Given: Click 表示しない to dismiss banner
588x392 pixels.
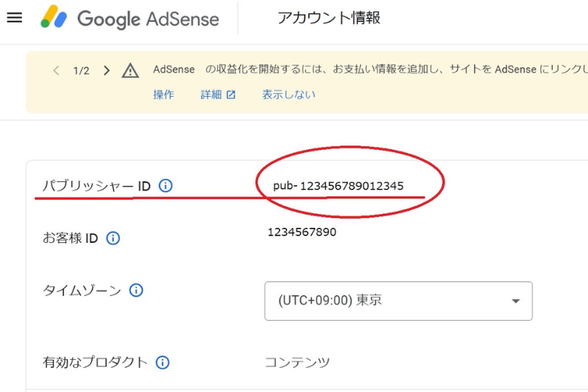Looking at the screenshot, I should coord(288,94).
